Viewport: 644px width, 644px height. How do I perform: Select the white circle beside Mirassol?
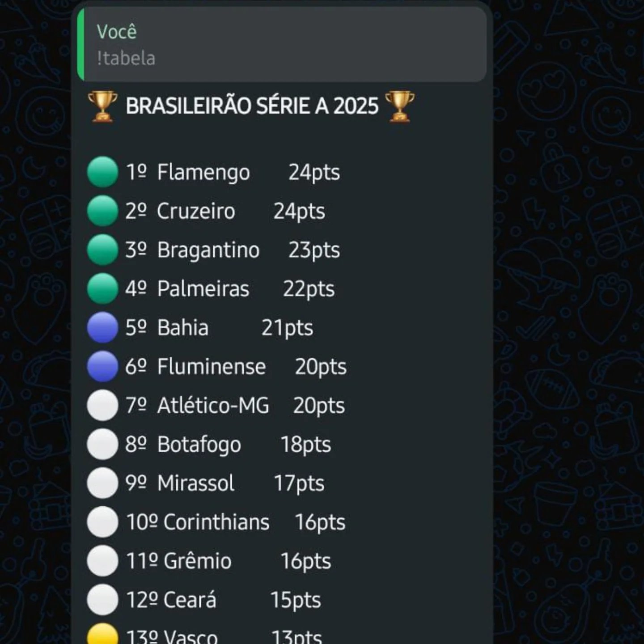click(103, 483)
